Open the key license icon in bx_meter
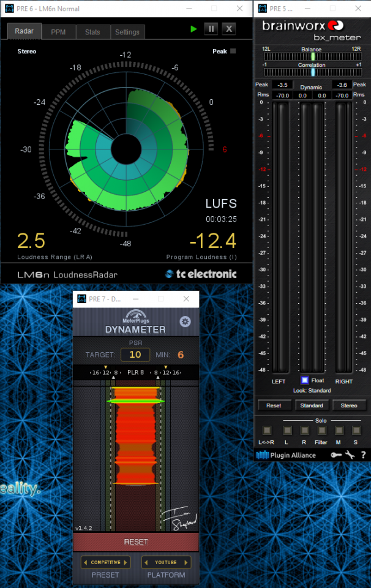Image resolution: width=371 pixels, height=588 pixels. tap(336, 455)
